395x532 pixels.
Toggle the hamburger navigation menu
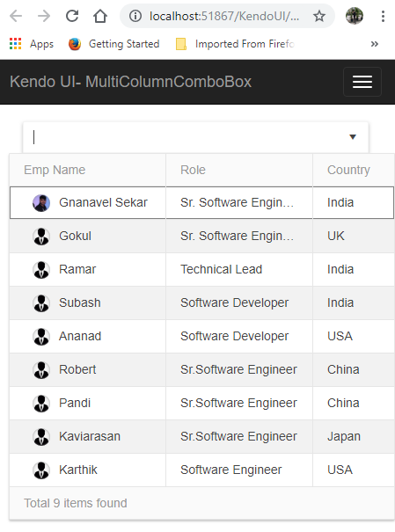(x=362, y=82)
